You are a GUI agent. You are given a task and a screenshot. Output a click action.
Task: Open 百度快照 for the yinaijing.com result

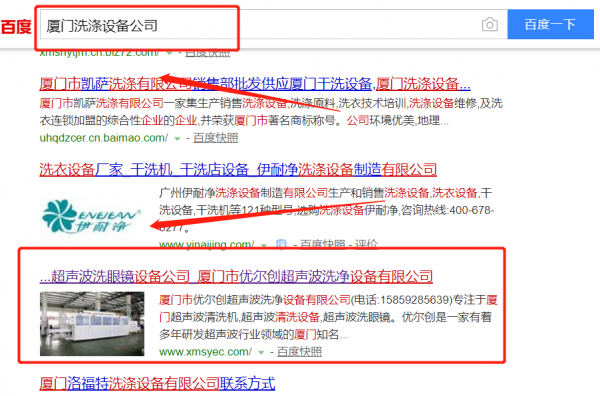pos(323,244)
